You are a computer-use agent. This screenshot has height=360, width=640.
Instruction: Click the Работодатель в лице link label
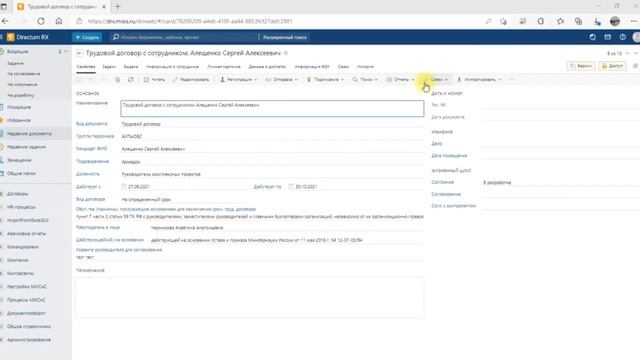[98, 227]
